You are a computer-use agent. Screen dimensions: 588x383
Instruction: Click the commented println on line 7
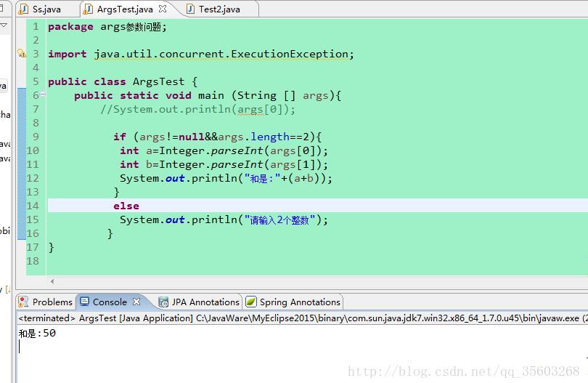198,109
